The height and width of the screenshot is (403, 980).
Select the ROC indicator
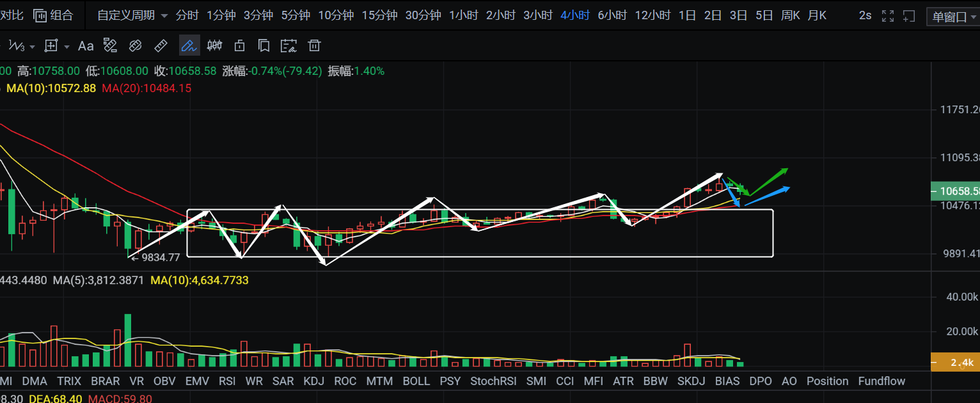[345, 381]
